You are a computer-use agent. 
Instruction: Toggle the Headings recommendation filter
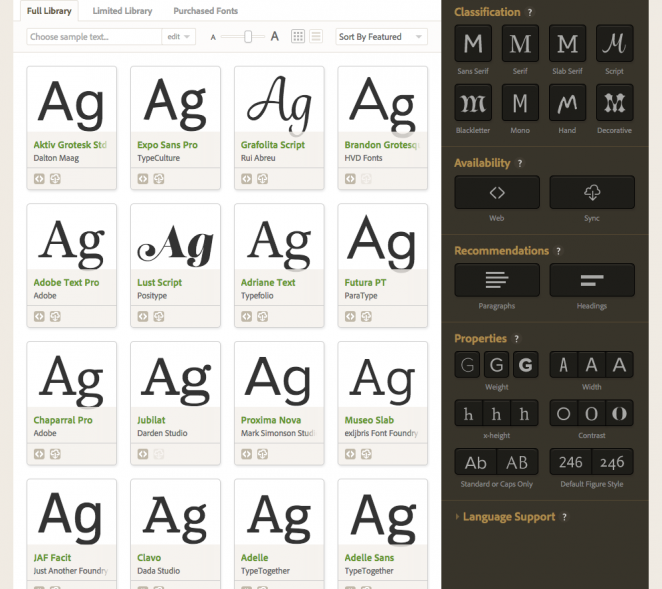point(591,280)
